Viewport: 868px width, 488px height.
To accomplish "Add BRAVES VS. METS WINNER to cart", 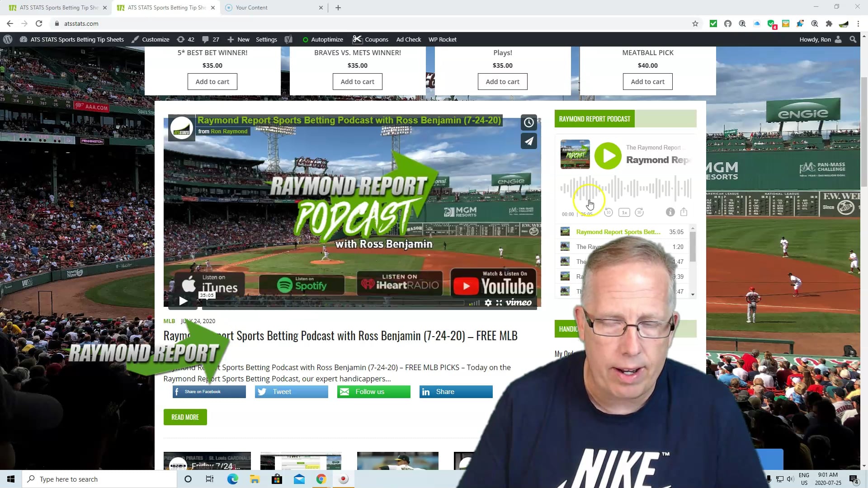I will click(x=357, y=82).
